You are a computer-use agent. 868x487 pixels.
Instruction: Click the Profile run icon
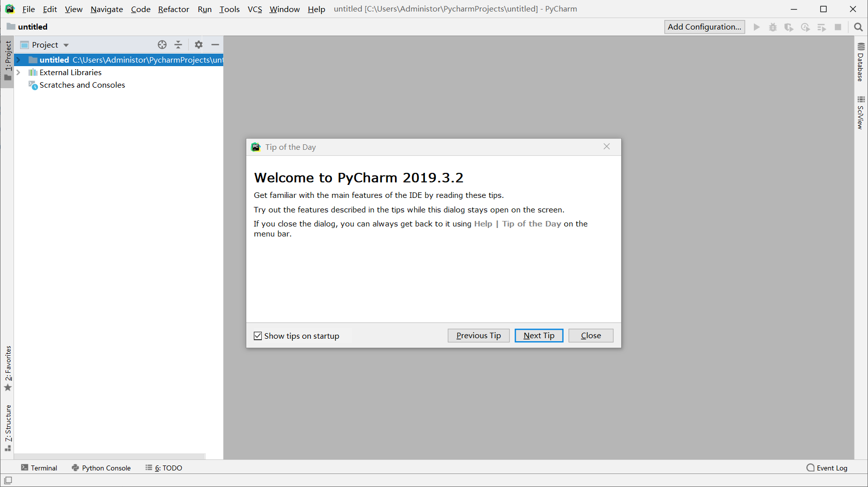tap(805, 27)
